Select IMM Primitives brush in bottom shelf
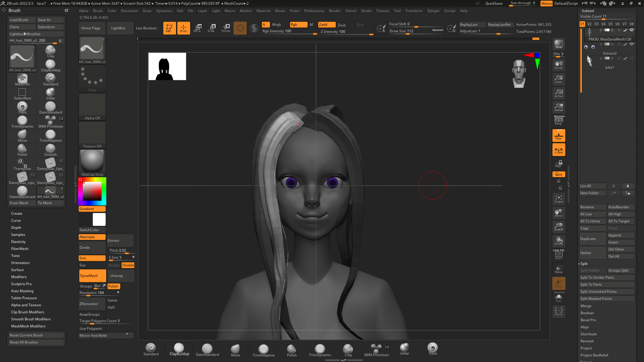This screenshot has width=644, height=362. [376, 350]
